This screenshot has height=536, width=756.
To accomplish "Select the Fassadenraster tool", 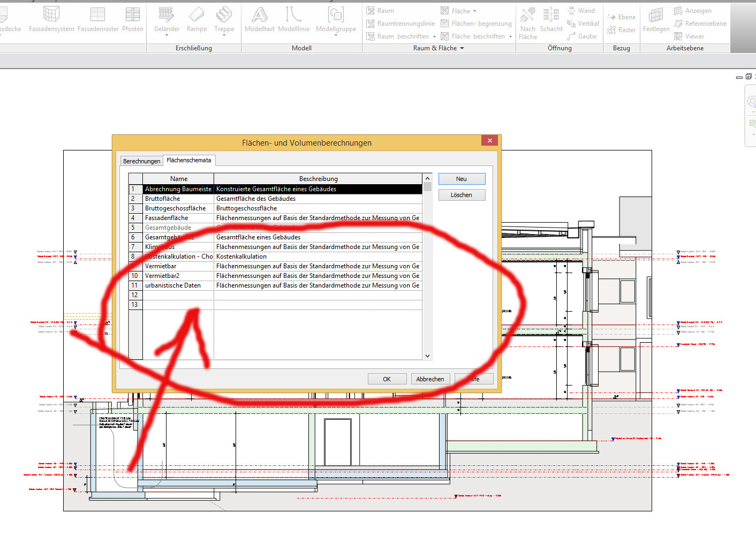I will click(x=98, y=20).
